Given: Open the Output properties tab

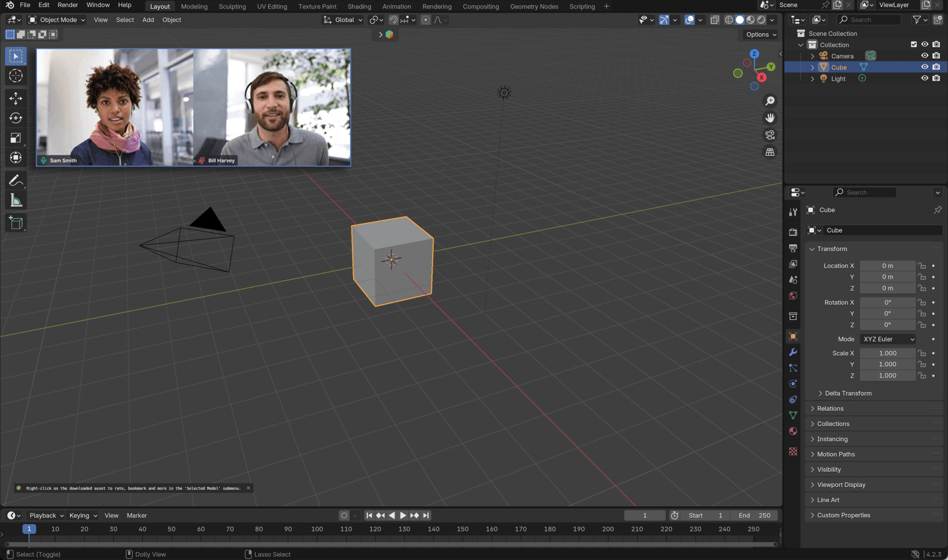Looking at the screenshot, I should 793,248.
